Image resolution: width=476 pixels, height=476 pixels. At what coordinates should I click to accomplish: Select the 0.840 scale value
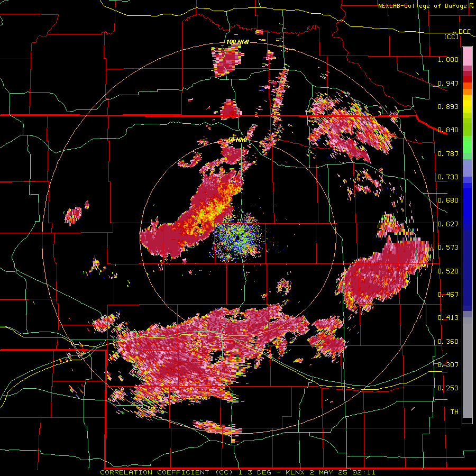tap(448, 130)
